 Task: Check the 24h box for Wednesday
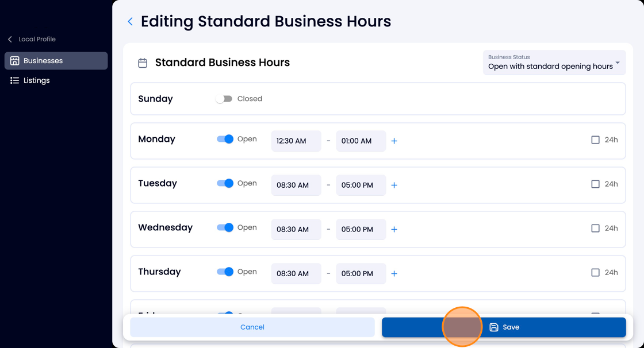pyautogui.click(x=595, y=228)
